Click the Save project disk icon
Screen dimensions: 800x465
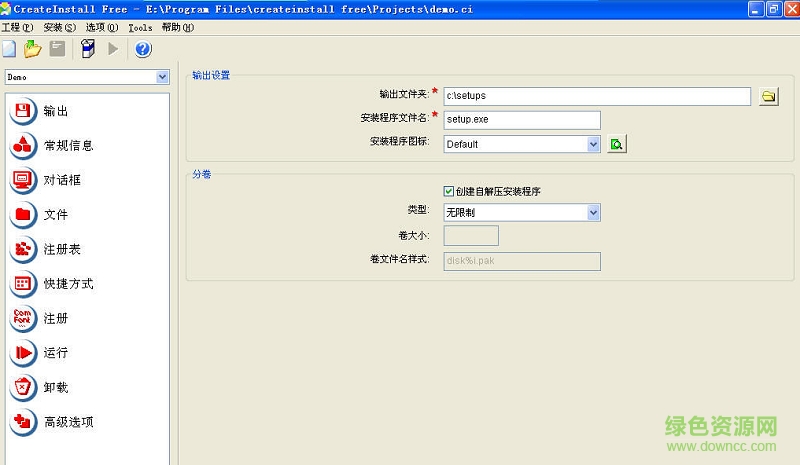click(x=57, y=49)
